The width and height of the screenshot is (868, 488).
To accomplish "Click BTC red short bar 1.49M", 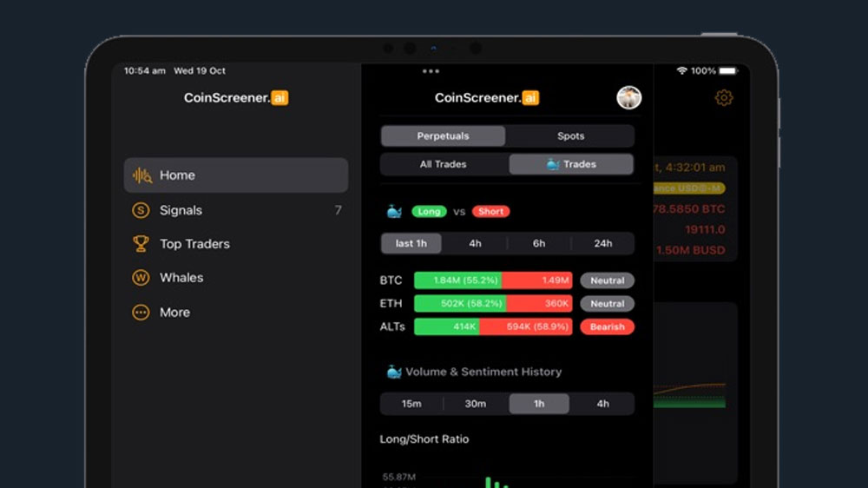I will pos(537,280).
